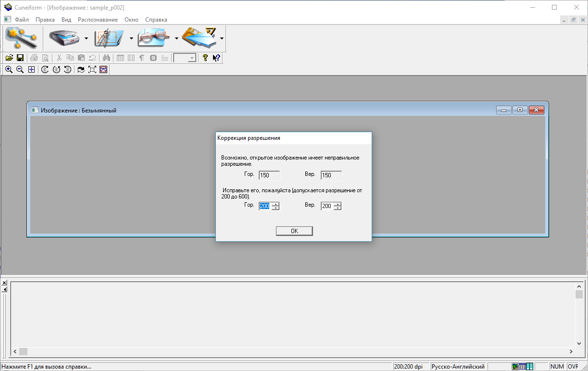
Task: Open the recognition button's dropdown arrow
Action: pyautogui.click(x=176, y=38)
